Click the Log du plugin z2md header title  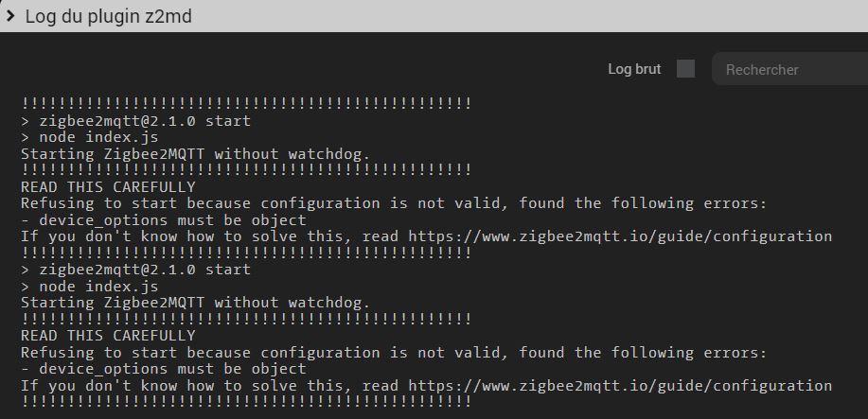pos(109,17)
